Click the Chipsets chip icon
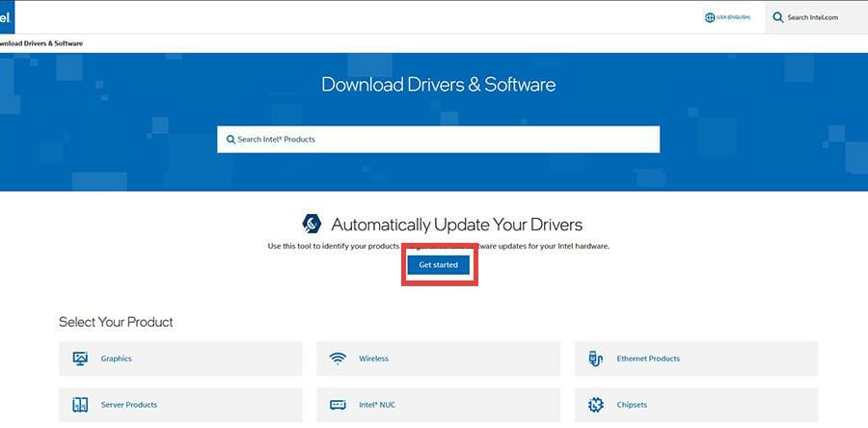This screenshot has width=868, height=428. click(596, 405)
